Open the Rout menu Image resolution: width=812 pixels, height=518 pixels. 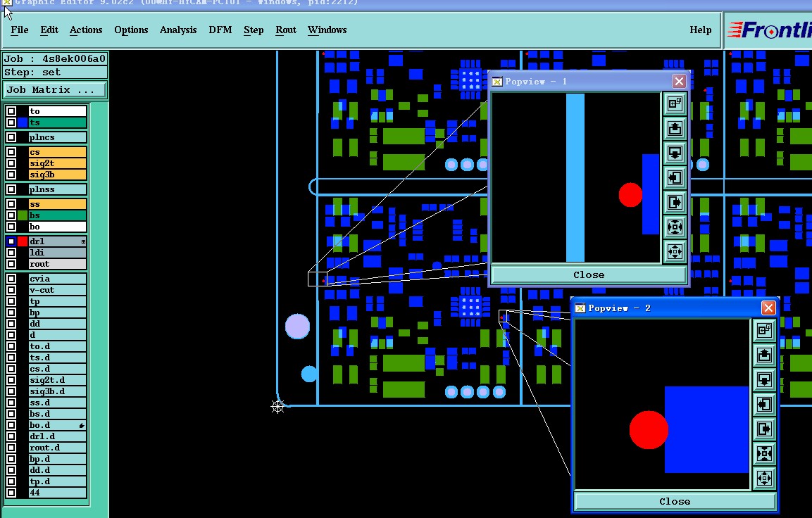[x=286, y=30]
